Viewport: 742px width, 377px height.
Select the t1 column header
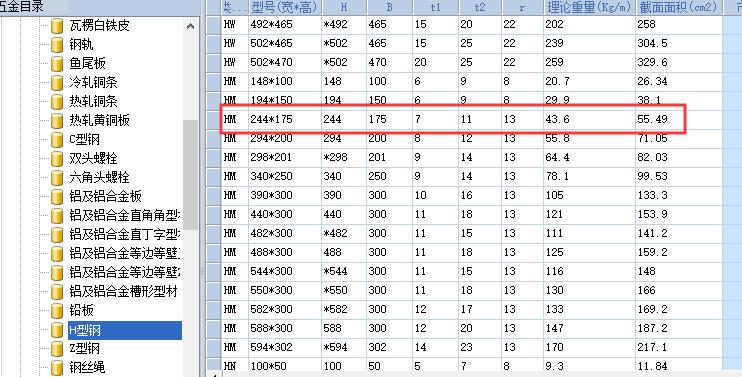click(435, 7)
